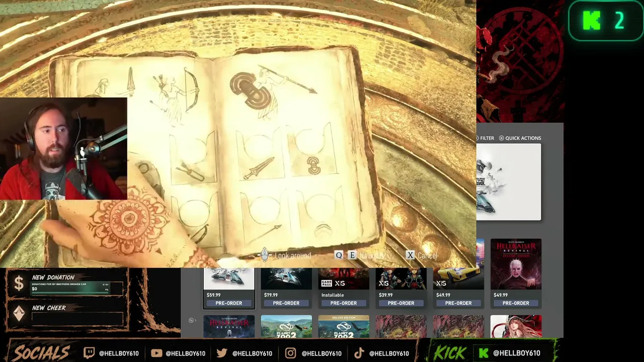Pre-order the $59.99 game
The height and width of the screenshot is (362, 644).
(229, 303)
